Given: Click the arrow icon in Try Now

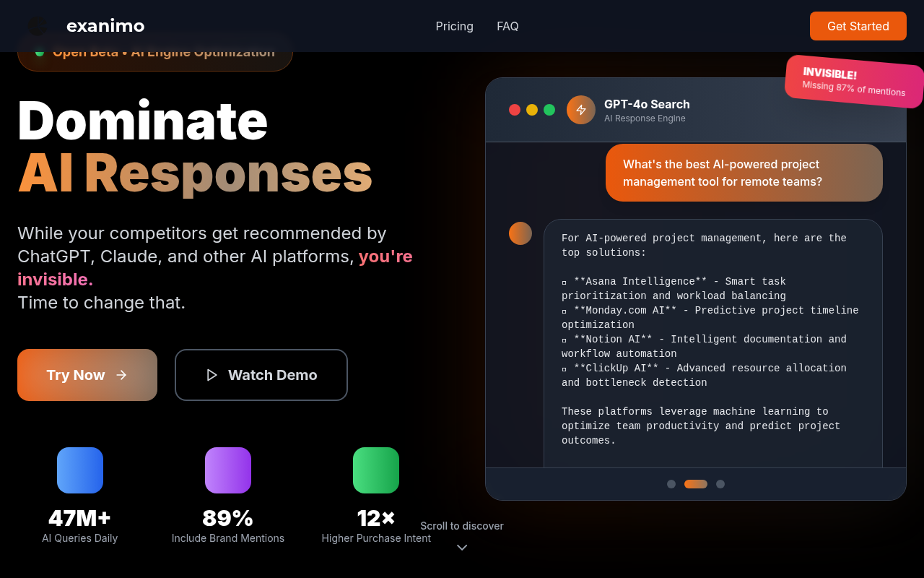Looking at the screenshot, I should coord(121,375).
